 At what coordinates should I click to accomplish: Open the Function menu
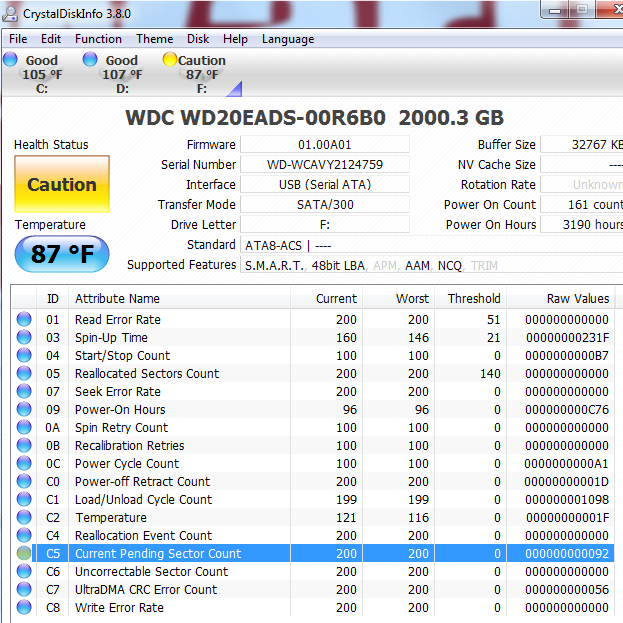pos(98,39)
